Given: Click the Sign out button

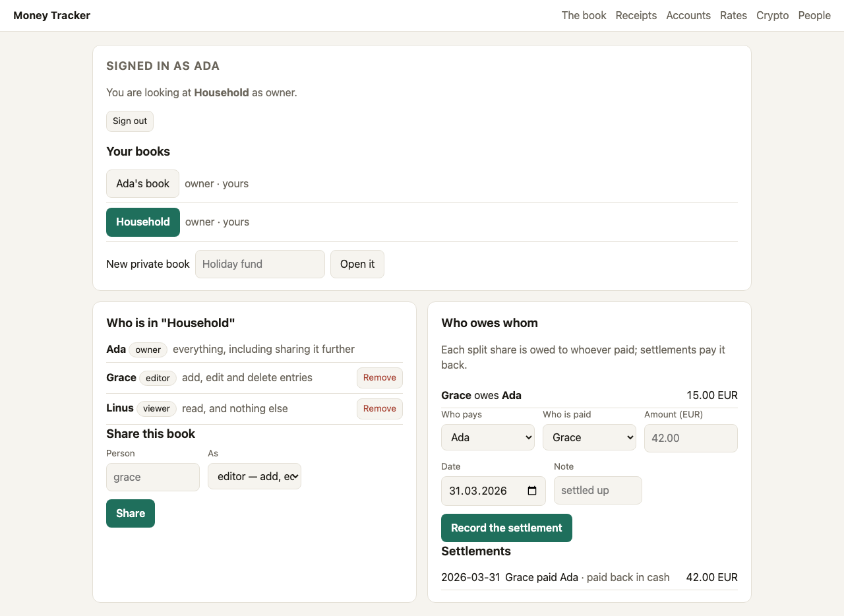Looking at the screenshot, I should tap(130, 121).
